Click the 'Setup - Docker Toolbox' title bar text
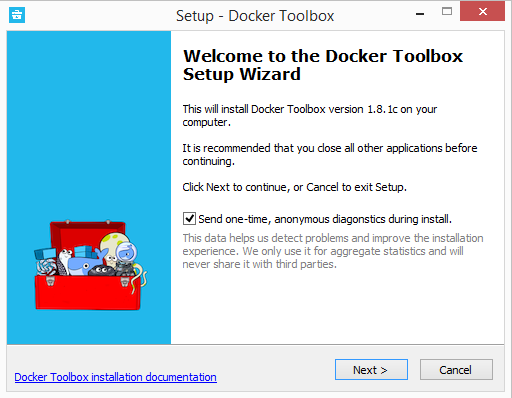 [x=255, y=16]
